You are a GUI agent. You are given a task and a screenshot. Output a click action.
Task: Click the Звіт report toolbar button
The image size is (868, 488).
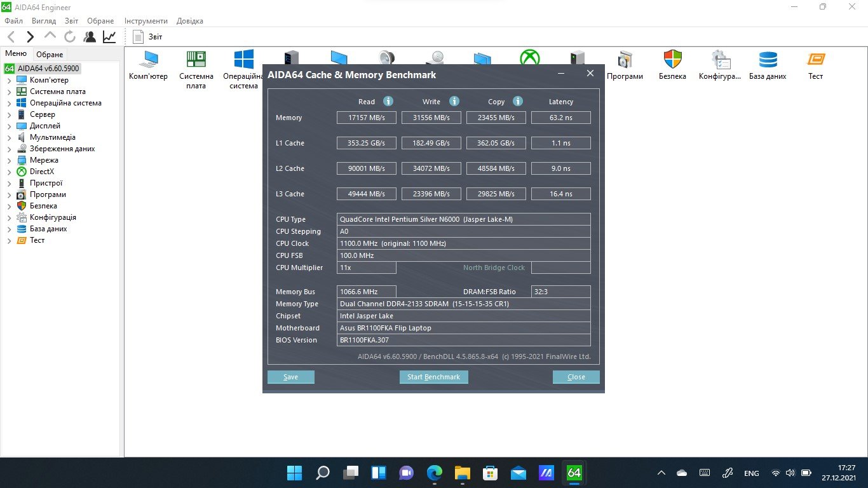click(x=147, y=37)
